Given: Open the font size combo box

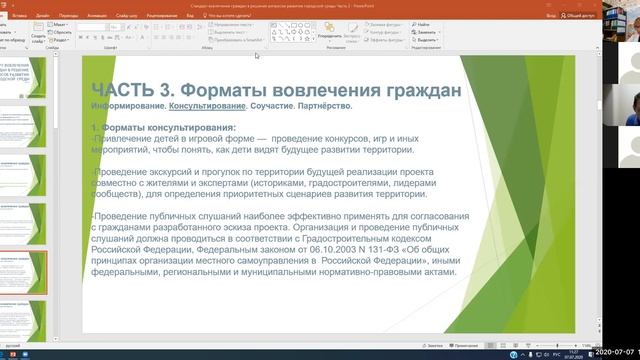Looking at the screenshot, I should coord(116,27).
